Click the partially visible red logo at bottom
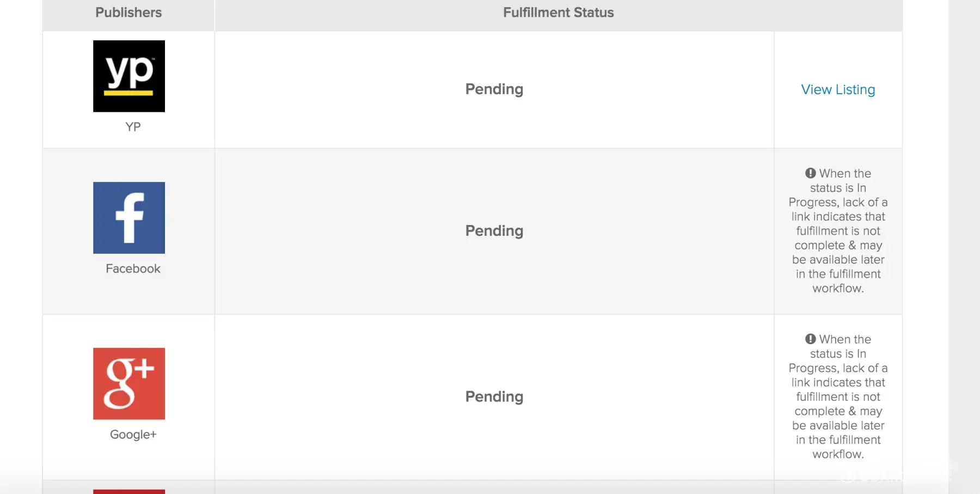 click(x=129, y=491)
